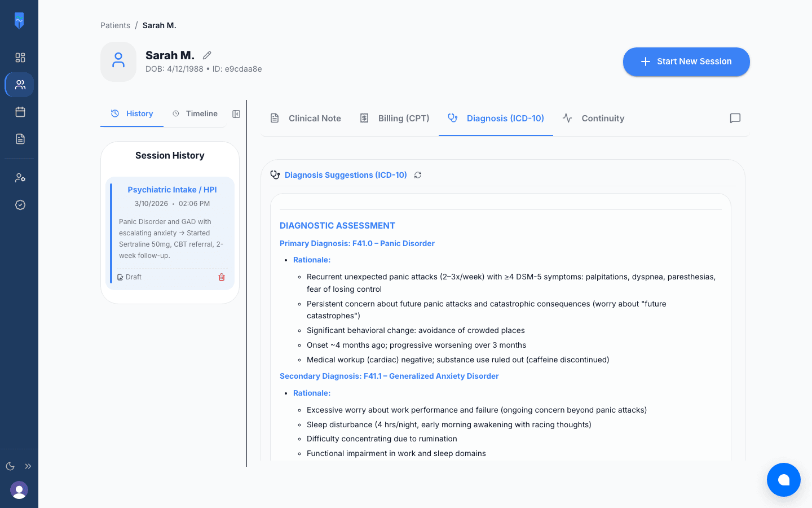Click the verified checkmark badge sidebar icon
The width and height of the screenshot is (812, 508).
click(20, 205)
